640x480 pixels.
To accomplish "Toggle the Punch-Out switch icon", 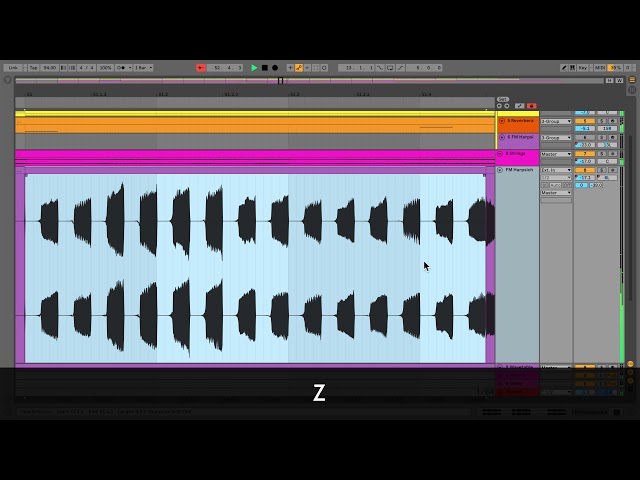I will point(400,68).
